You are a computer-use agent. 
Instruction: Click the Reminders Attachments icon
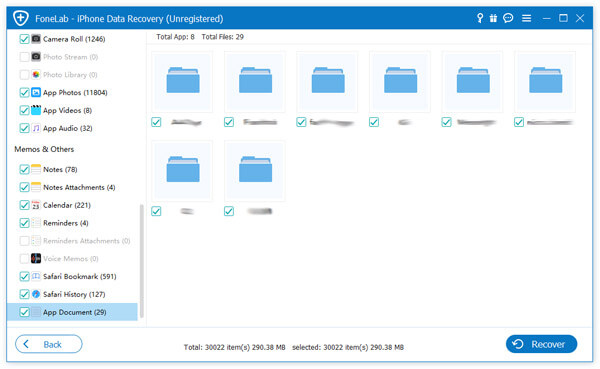(x=36, y=240)
